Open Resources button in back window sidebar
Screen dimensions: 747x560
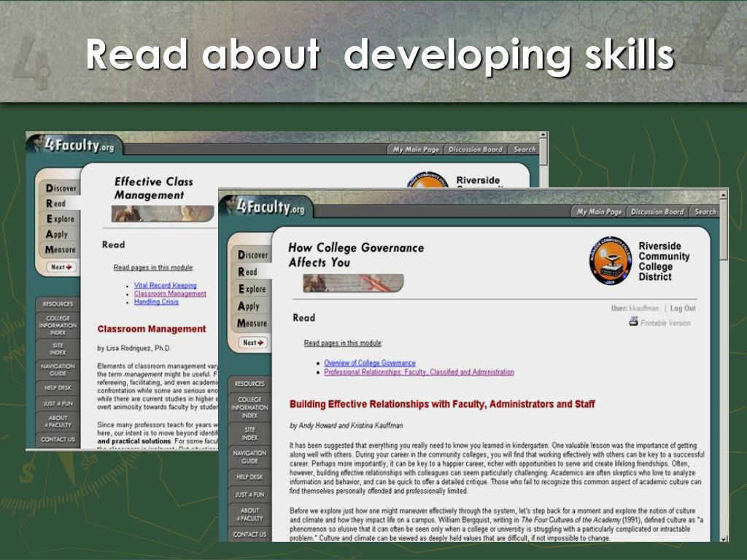coord(58,304)
